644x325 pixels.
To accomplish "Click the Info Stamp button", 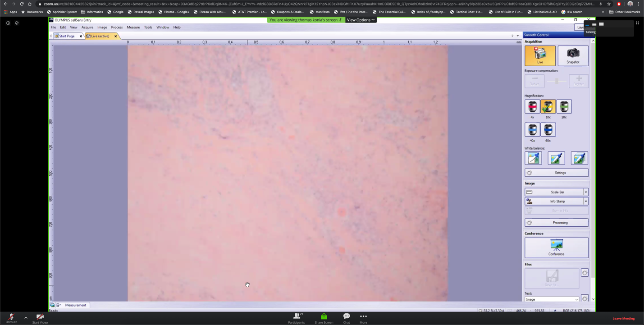I will tap(554, 201).
